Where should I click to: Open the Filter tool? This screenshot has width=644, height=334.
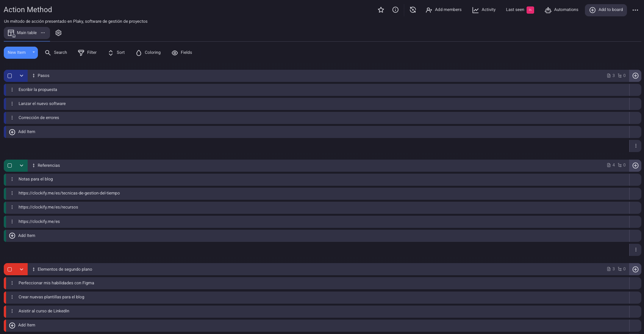tap(87, 53)
